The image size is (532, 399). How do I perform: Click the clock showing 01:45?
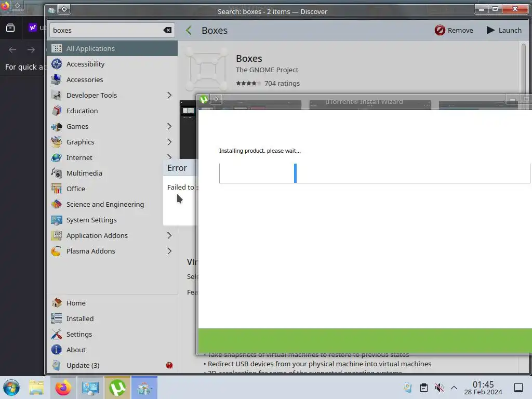click(483, 385)
